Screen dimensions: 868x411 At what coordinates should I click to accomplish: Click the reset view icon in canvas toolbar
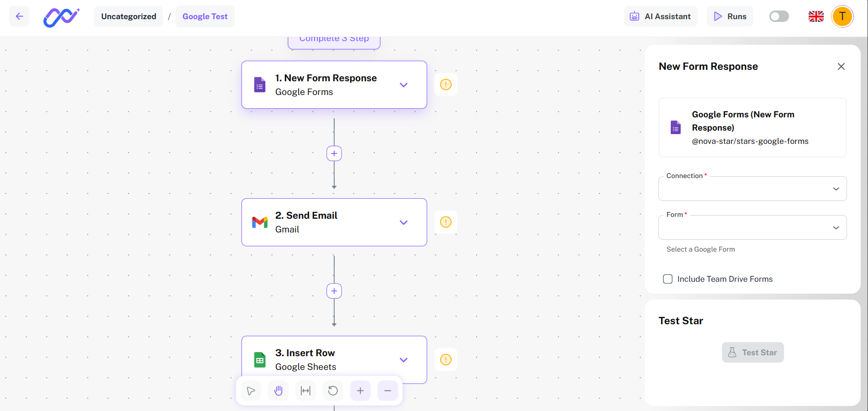coord(332,390)
